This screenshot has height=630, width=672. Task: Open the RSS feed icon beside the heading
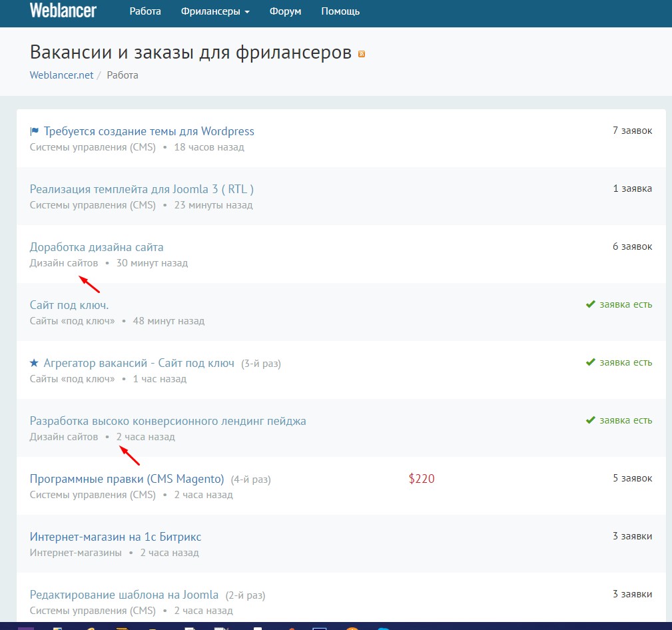[x=362, y=54]
